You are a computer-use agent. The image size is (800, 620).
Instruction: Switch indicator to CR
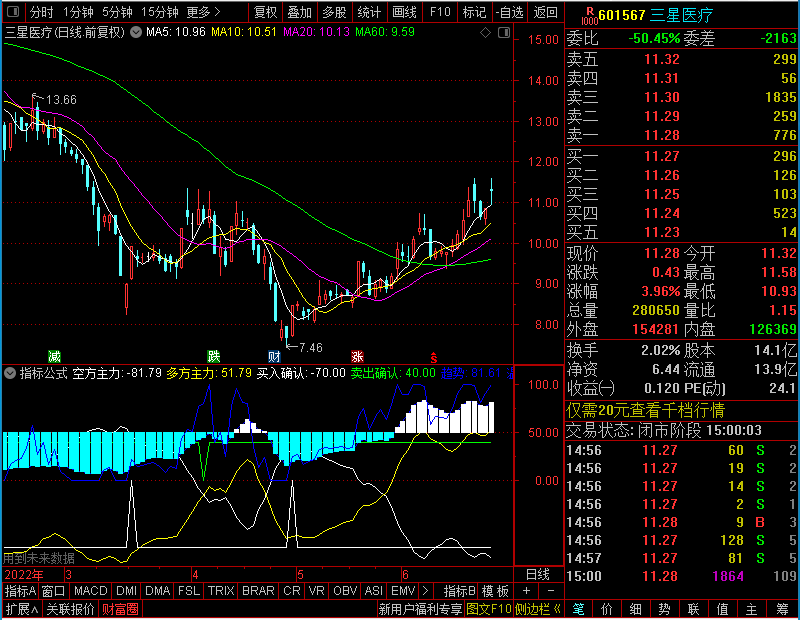point(292,591)
